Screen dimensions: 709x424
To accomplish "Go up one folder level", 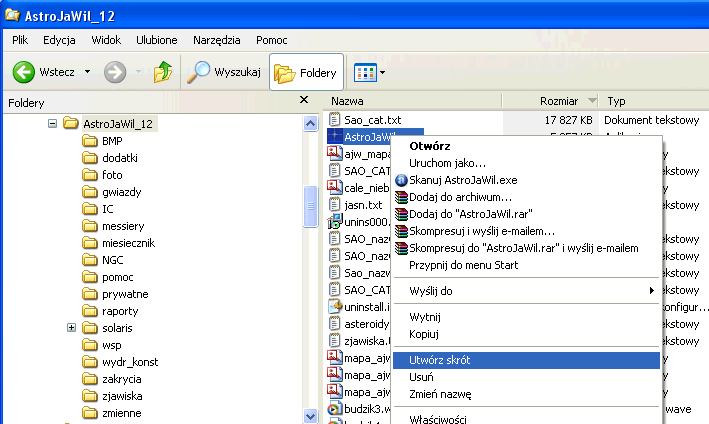I will point(163,72).
